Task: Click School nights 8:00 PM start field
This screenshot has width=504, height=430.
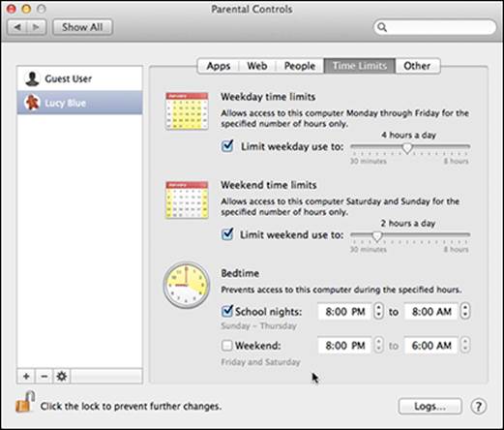Action: (345, 312)
